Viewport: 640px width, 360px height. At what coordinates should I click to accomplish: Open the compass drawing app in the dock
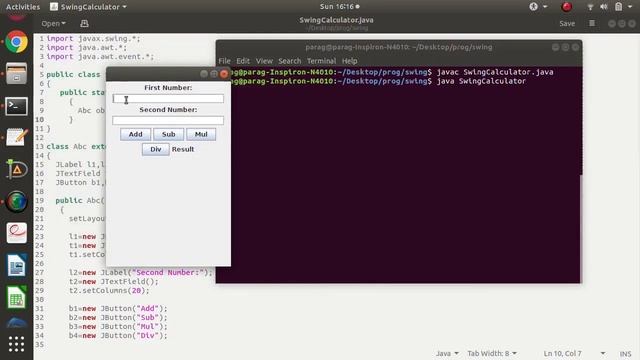[16, 169]
